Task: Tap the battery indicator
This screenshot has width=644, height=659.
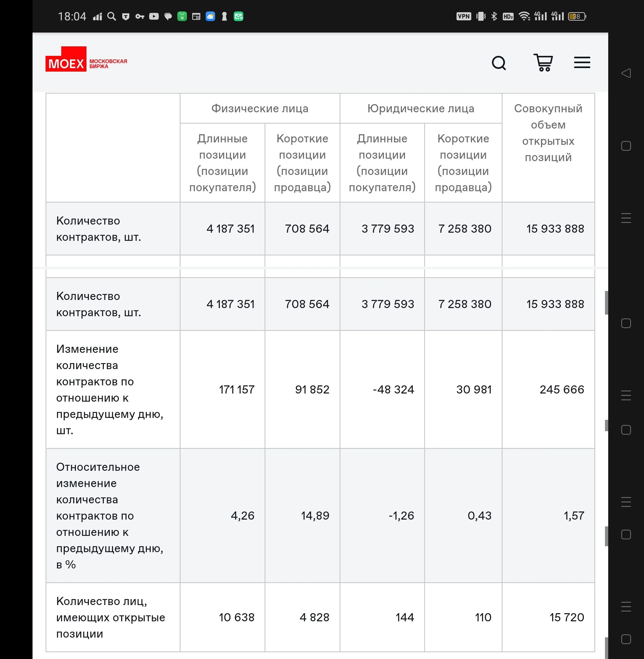Action: pyautogui.click(x=577, y=16)
